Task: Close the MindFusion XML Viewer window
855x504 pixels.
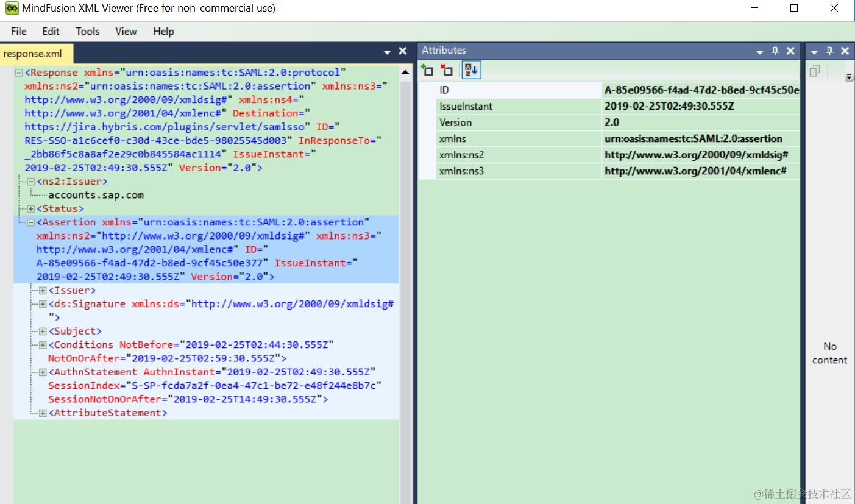Action: (x=834, y=9)
